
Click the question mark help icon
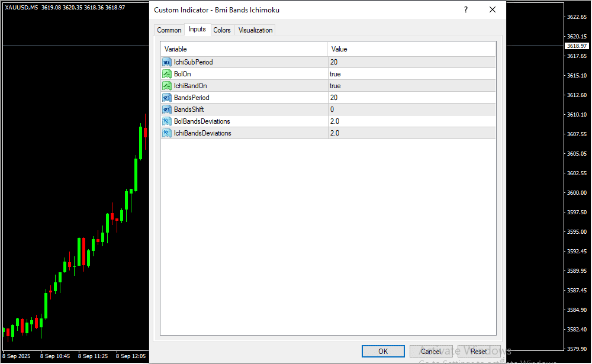[466, 10]
